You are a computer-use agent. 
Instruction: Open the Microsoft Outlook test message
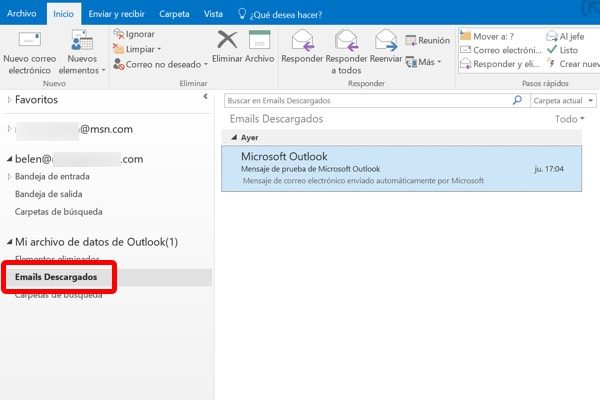pyautogui.click(x=401, y=168)
